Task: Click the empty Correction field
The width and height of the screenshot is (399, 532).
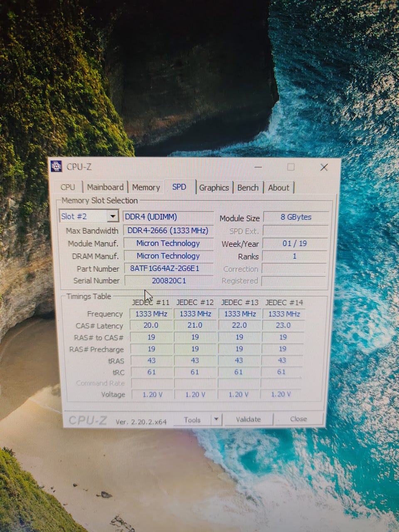Action: (x=294, y=269)
